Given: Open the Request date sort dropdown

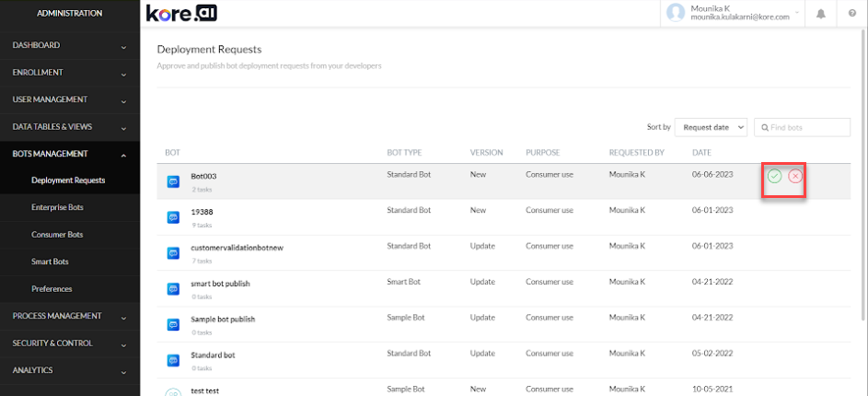Looking at the screenshot, I should [x=711, y=127].
